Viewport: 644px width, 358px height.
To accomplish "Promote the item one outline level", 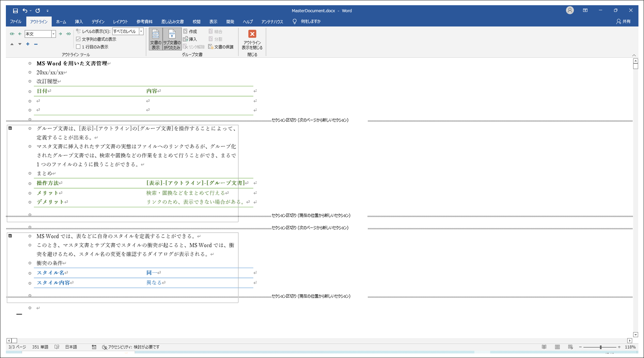I will tap(20, 34).
